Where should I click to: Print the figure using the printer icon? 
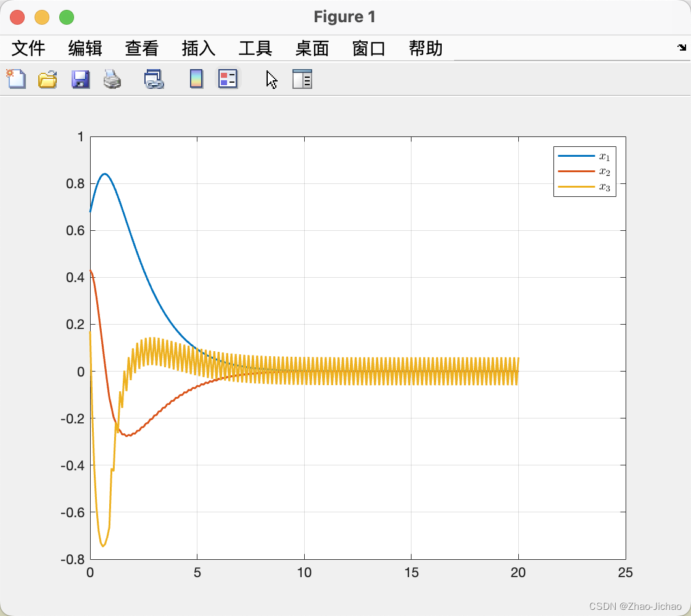(112, 80)
